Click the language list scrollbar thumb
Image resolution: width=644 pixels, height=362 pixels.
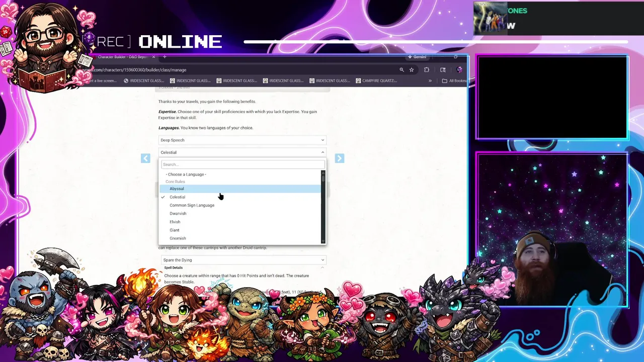pos(323,178)
